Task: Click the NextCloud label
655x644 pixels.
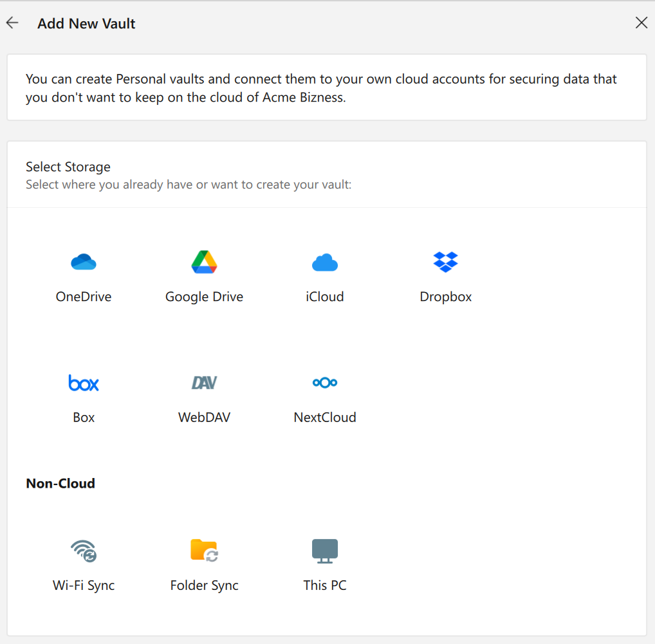Action: (x=324, y=418)
